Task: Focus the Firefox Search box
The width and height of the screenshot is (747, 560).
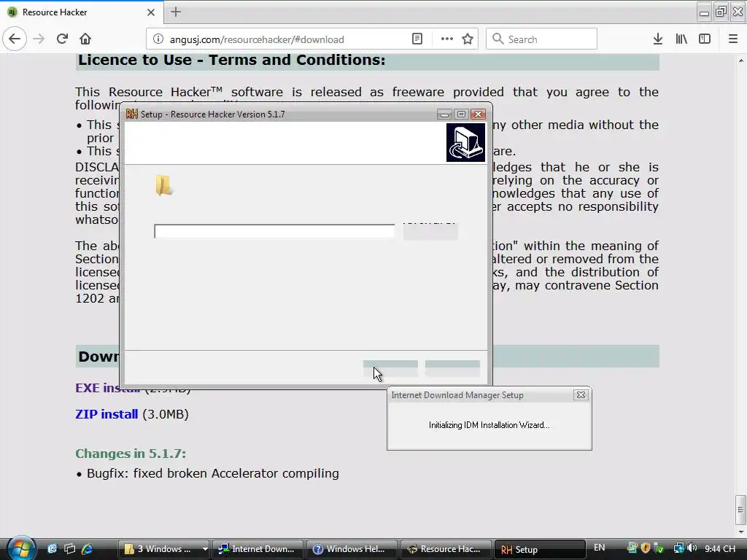Action: tap(542, 39)
